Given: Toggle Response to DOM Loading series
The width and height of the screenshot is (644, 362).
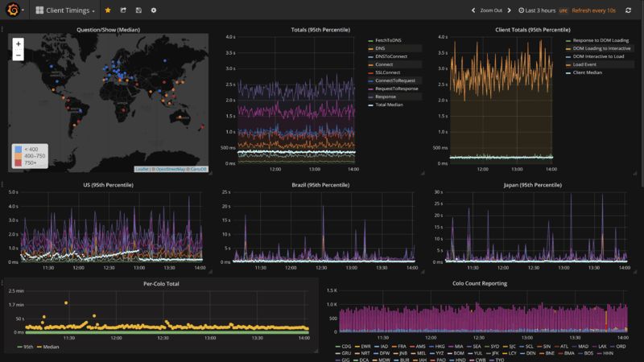Looking at the screenshot, I should pyautogui.click(x=601, y=40).
